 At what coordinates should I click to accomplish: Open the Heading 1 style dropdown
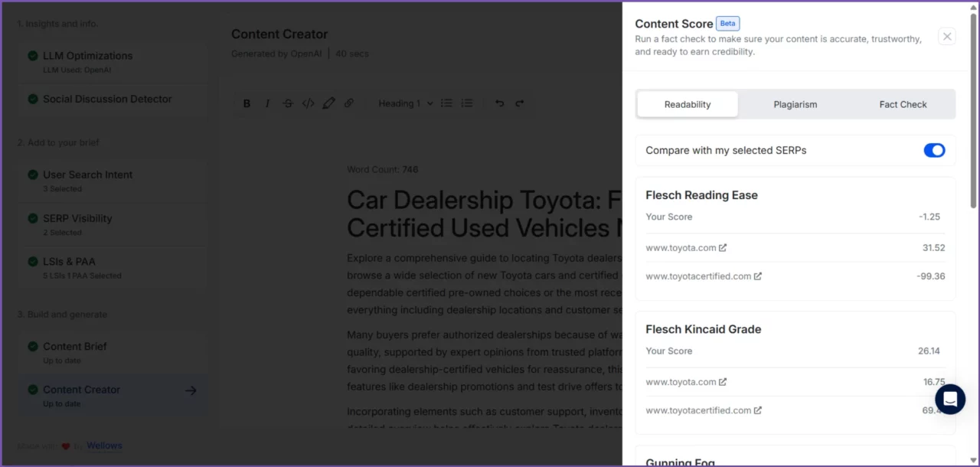(406, 103)
